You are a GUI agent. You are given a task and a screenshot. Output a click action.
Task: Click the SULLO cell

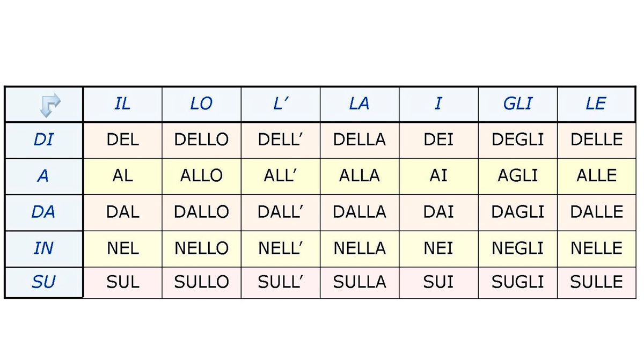tap(201, 282)
